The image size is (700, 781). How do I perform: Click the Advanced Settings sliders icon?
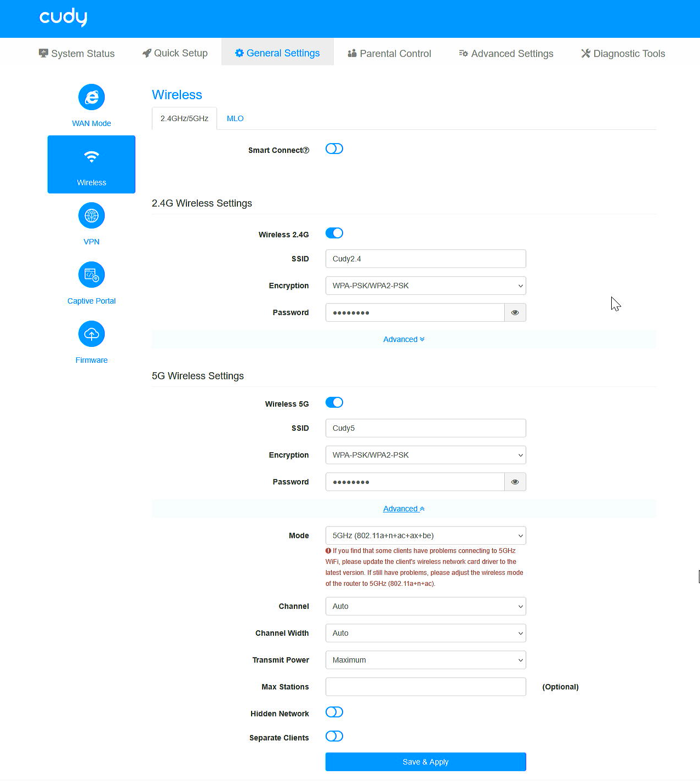463,53
